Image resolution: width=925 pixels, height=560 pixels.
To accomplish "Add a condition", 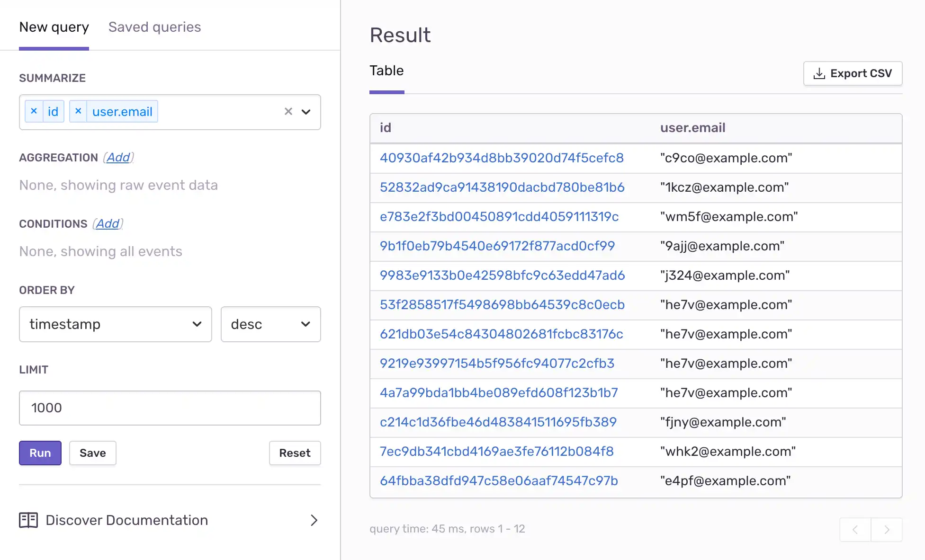I will click(x=108, y=223).
